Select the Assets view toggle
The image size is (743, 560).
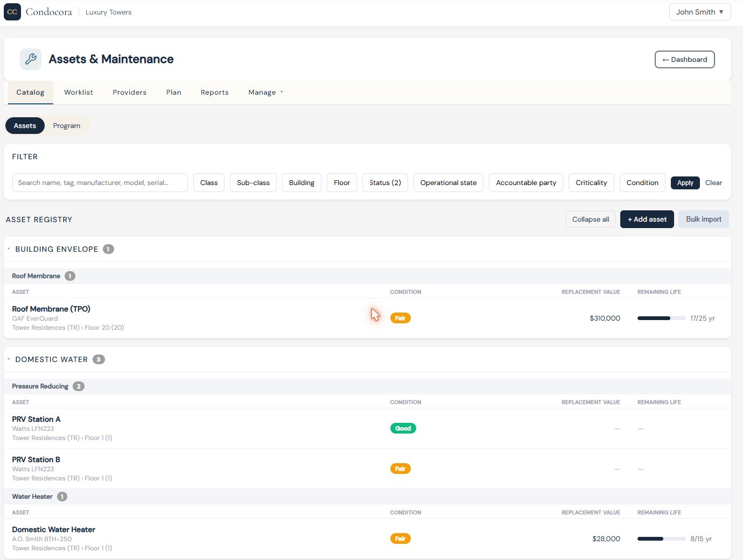[x=25, y=126]
